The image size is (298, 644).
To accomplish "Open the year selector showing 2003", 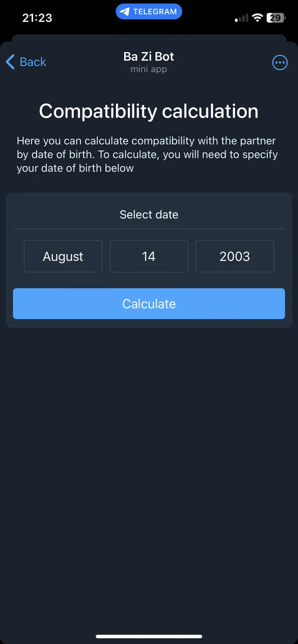I will coord(235,256).
